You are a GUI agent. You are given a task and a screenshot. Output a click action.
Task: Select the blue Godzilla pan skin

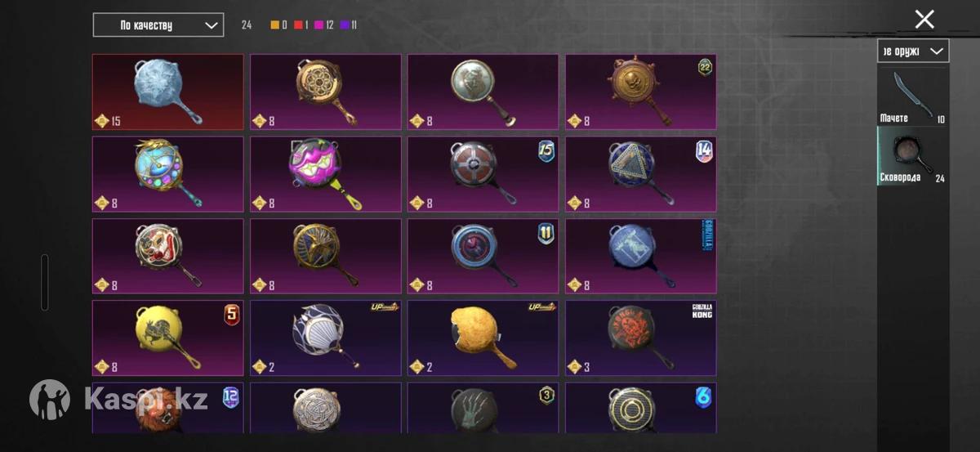pyautogui.click(x=640, y=256)
